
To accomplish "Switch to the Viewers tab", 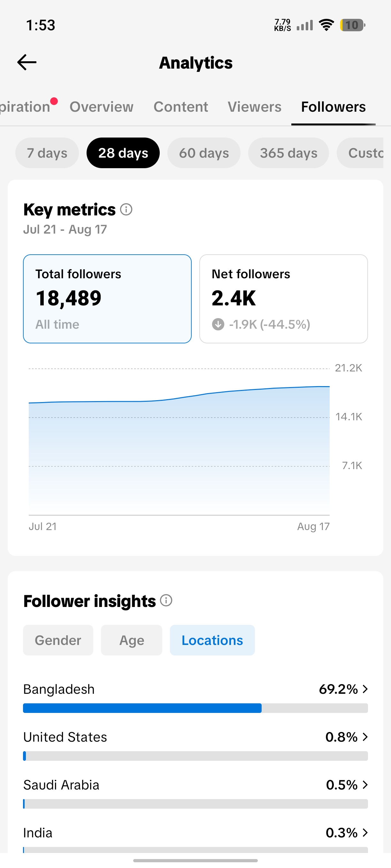I will coord(254,107).
